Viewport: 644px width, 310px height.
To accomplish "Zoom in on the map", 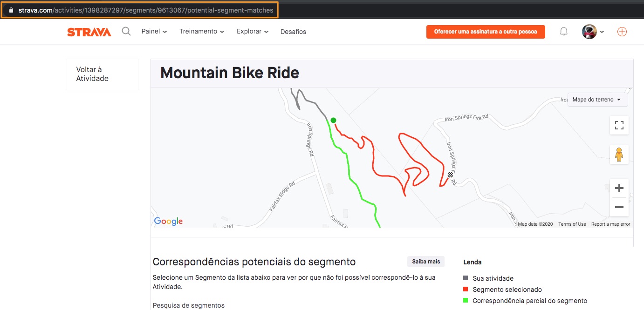I will coord(619,188).
